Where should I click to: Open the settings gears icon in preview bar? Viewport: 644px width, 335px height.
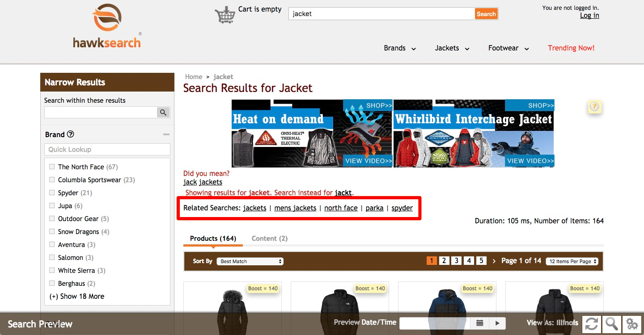coord(631,324)
